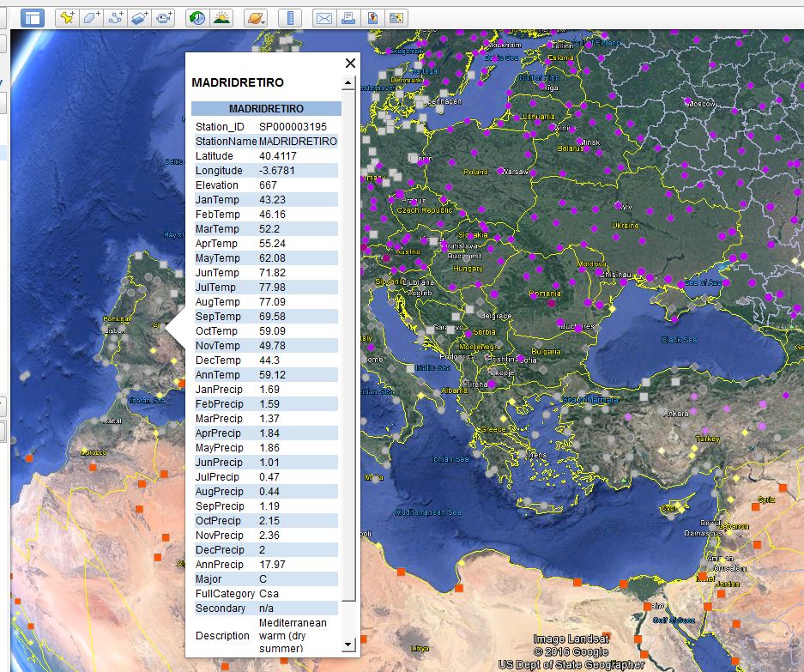Print the current map view
This screenshot has height=672, width=804.
click(x=347, y=15)
